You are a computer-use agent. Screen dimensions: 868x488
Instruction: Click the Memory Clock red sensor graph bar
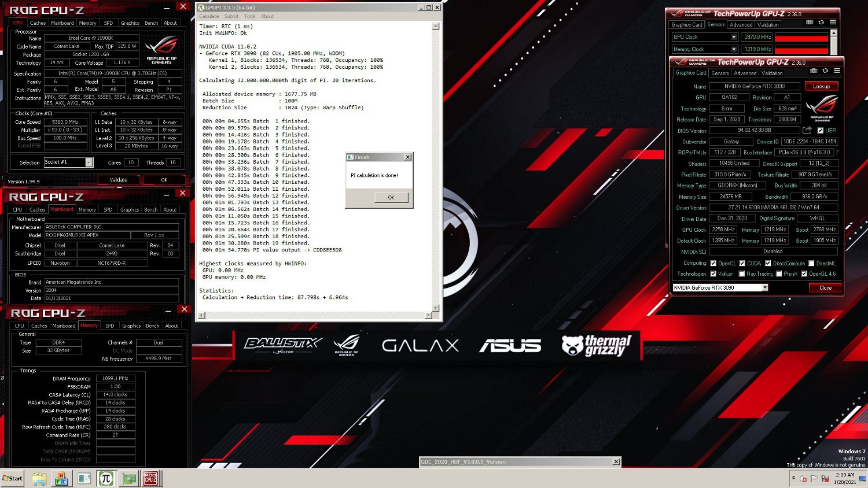pyautogui.click(x=801, y=49)
